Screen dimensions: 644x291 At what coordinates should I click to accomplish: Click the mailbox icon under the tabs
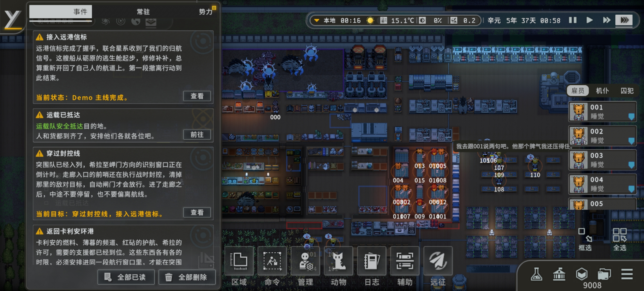pos(151,22)
